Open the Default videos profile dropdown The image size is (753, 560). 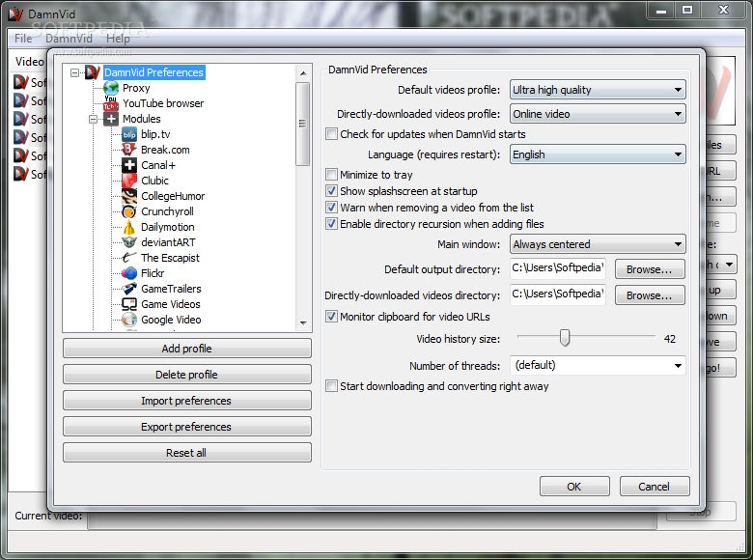pyautogui.click(x=598, y=90)
